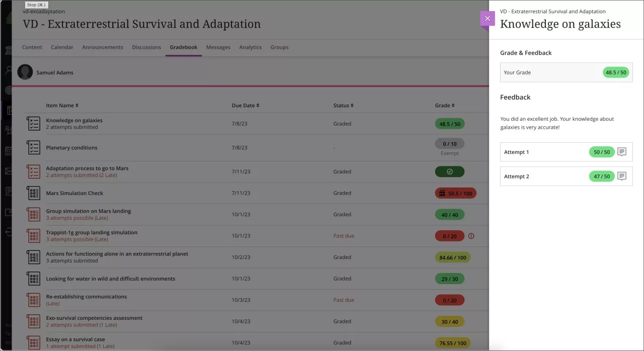Click the Planetary conditions test icon
This screenshot has height=351, width=644.
click(33, 148)
